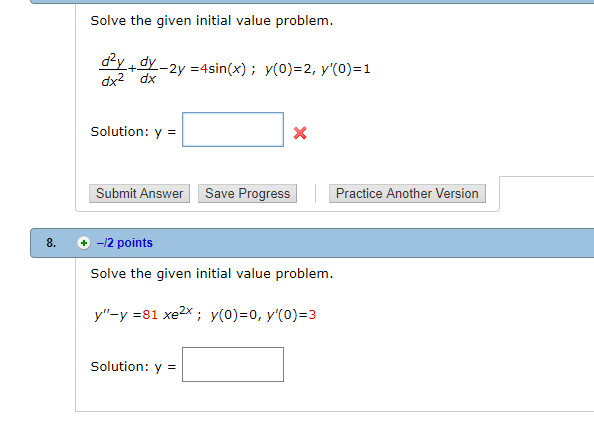Image resolution: width=594 pixels, height=437 pixels.
Task: Focus the solution field for question 8
Action: [233, 364]
